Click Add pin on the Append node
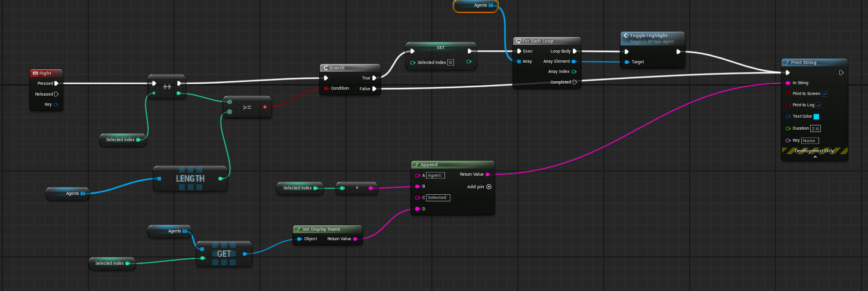This screenshot has width=868, height=291. (x=489, y=186)
